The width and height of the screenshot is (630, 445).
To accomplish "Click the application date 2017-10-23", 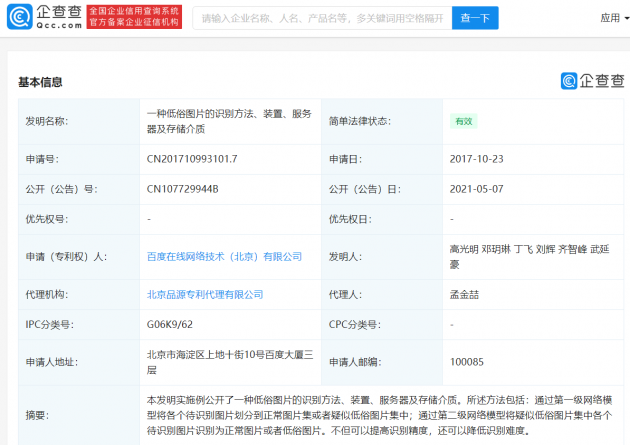I will pyautogui.click(x=477, y=159).
